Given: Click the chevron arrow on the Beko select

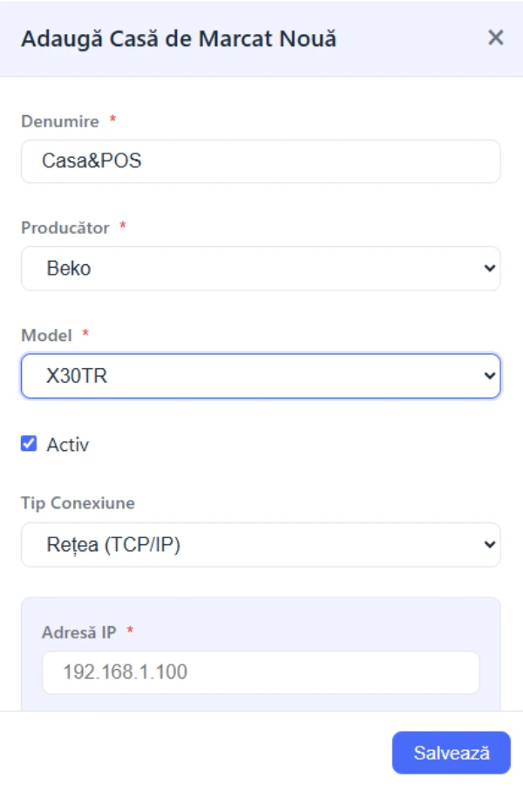Looking at the screenshot, I should (488, 269).
